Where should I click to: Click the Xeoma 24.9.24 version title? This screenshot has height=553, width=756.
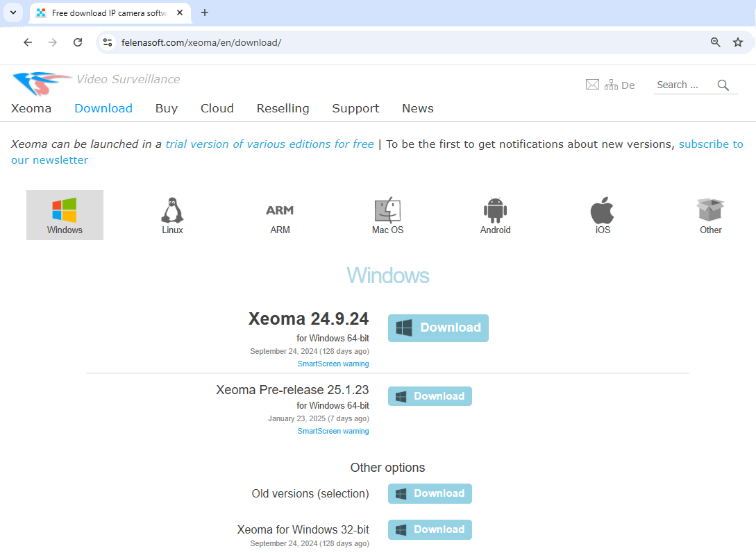coord(308,319)
